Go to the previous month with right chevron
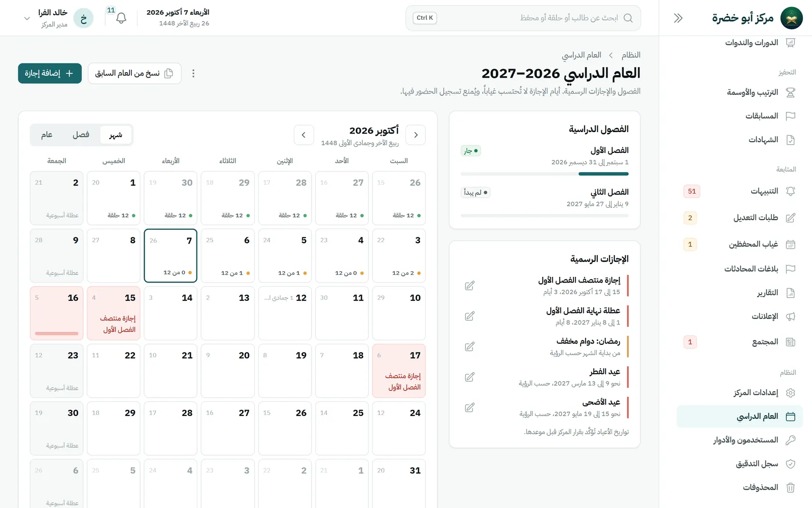The width and height of the screenshot is (812, 508). coord(416,135)
